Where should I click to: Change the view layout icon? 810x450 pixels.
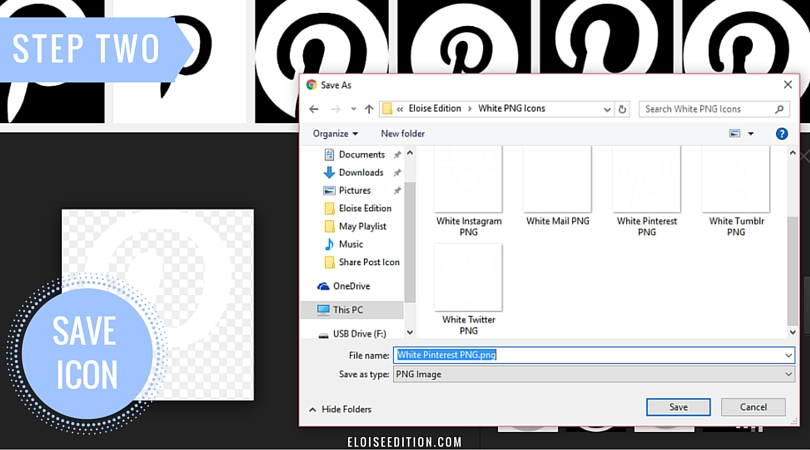click(735, 134)
